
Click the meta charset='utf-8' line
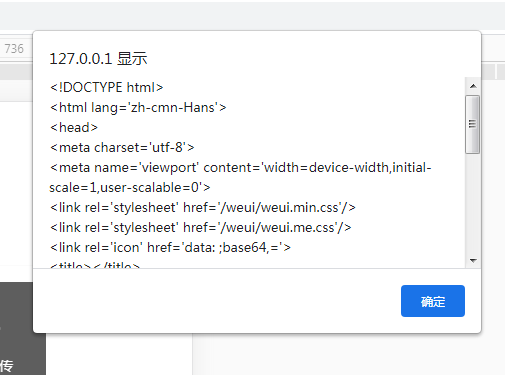[x=122, y=147]
